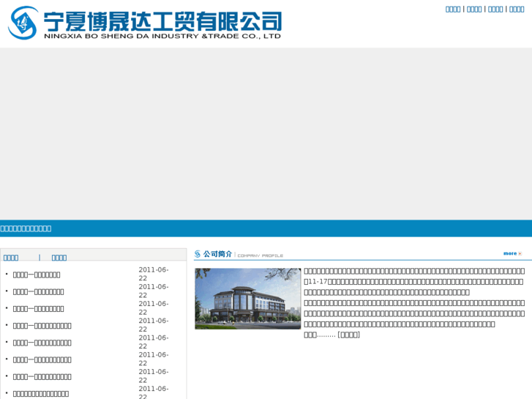Click the small swirl icon before 公司简介
This screenshot has width=532, height=399.
(x=198, y=253)
